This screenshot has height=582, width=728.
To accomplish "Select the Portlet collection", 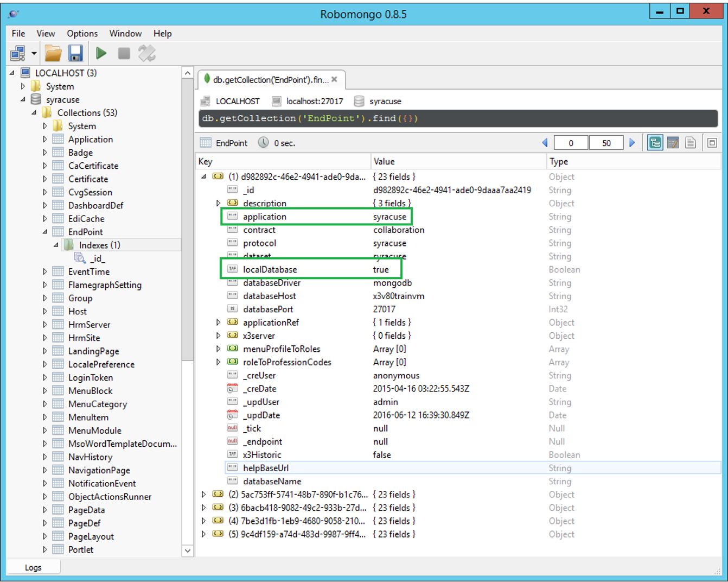I will coord(81,549).
